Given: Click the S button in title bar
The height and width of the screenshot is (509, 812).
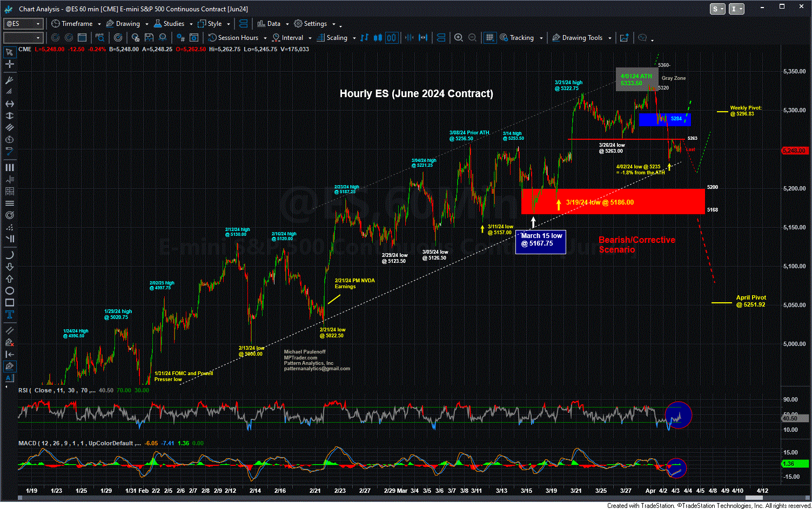Looking at the screenshot, I should (x=717, y=9).
